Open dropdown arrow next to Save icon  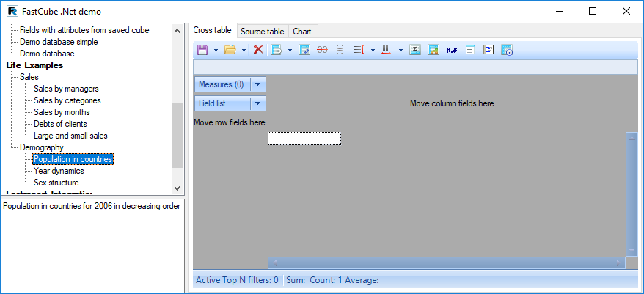(x=216, y=50)
